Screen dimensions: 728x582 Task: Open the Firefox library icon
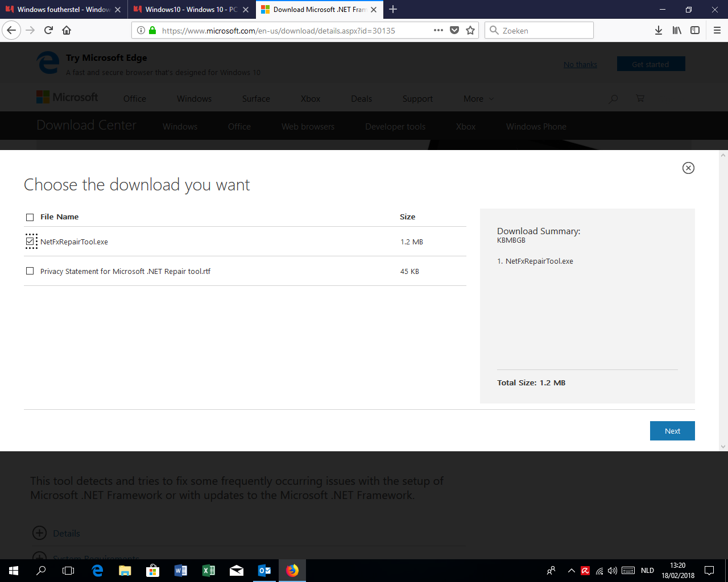pos(677,30)
